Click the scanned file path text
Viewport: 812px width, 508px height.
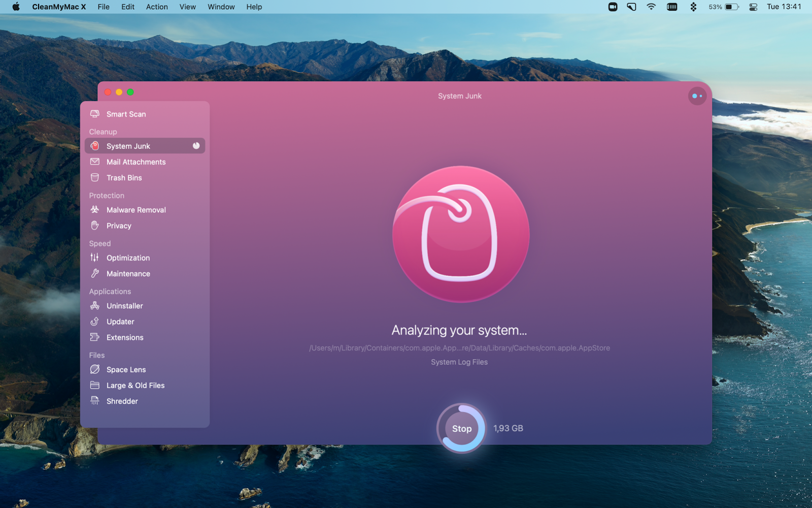pos(459,348)
